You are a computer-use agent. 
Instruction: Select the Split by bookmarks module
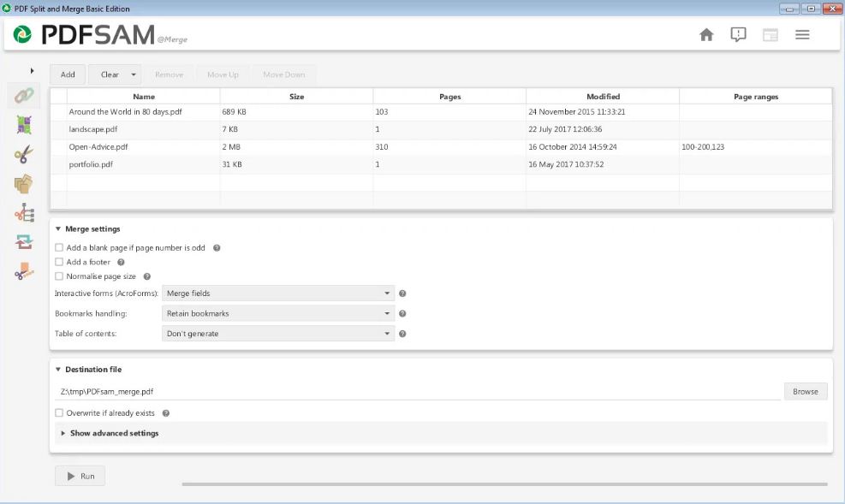coord(23,214)
